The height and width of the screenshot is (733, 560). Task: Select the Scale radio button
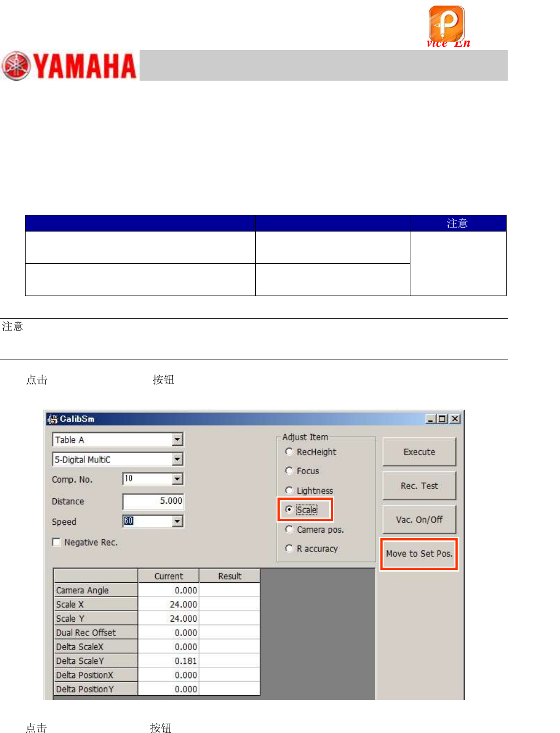(289, 509)
